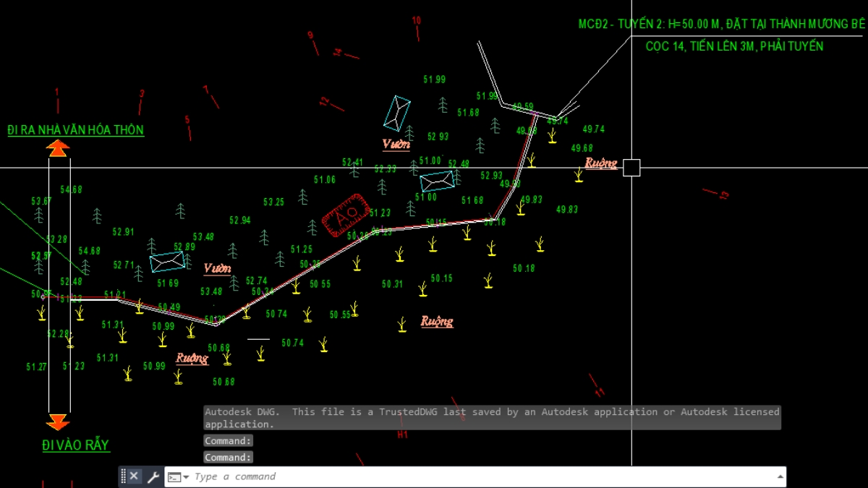Select the orange arrow pointing up
The height and width of the screenshot is (488, 868).
tap(58, 148)
